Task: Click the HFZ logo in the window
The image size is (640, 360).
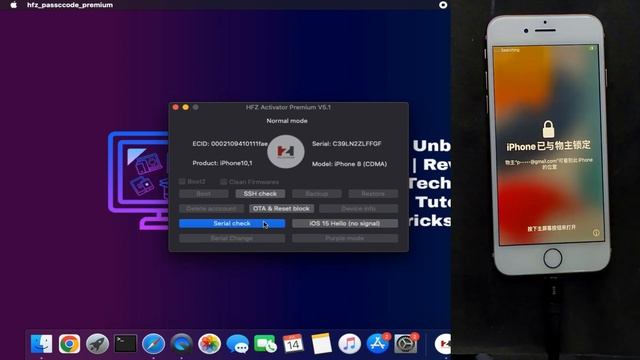Action: tap(286, 152)
